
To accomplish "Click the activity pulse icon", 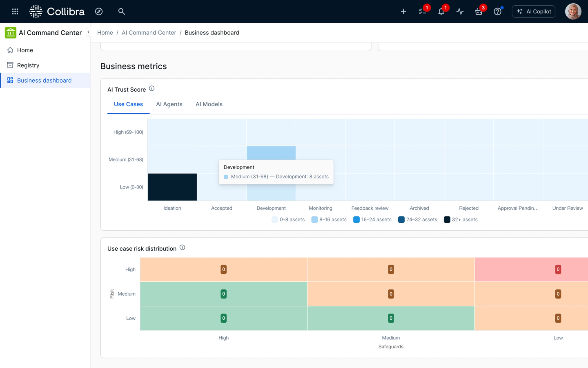I will (460, 11).
